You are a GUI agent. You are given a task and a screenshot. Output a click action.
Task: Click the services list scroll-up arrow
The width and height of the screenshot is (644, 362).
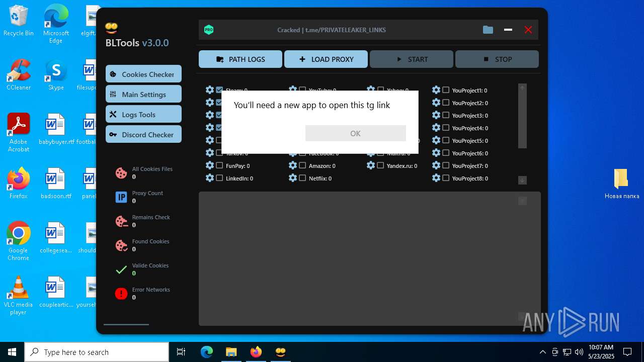522,87
